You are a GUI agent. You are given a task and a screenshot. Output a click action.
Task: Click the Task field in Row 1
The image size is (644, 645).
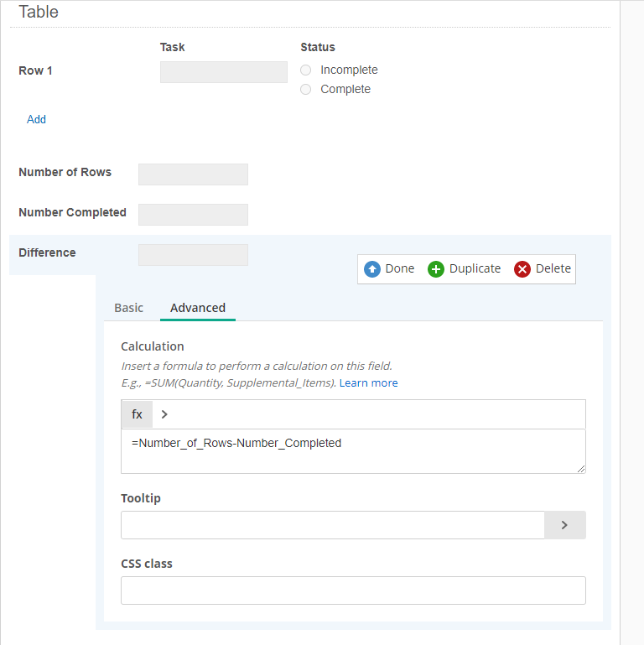224,72
